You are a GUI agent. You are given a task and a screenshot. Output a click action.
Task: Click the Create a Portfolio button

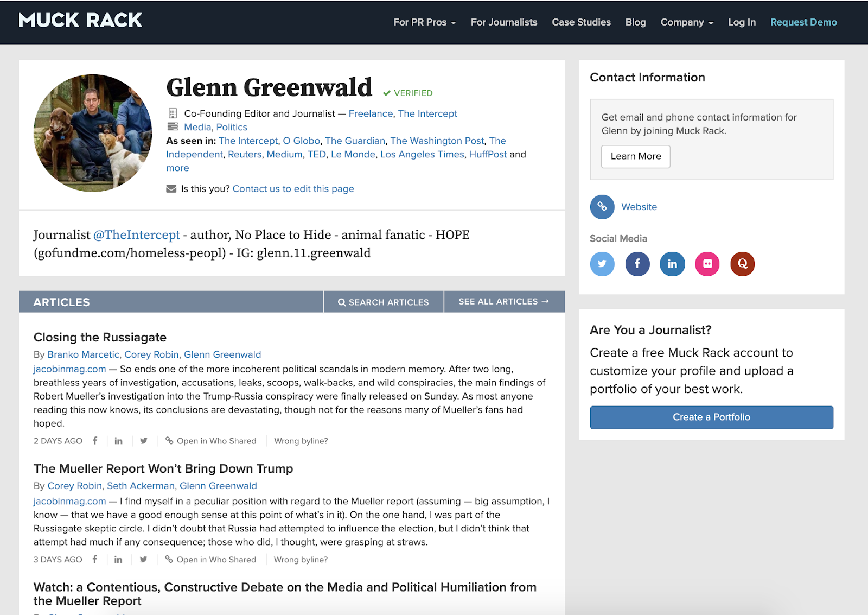click(712, 417)
